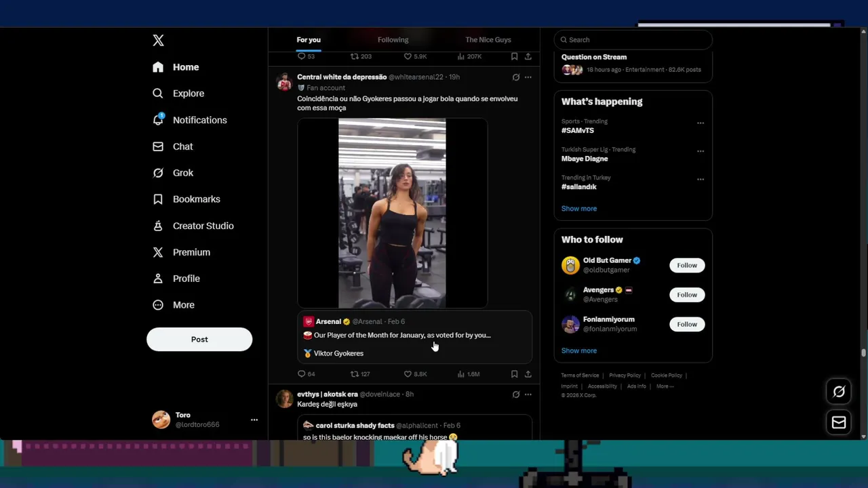The height and width of the screenshot is (488, 868).
Task: Open more options on Central white post
Action: (x=528, y=77)
